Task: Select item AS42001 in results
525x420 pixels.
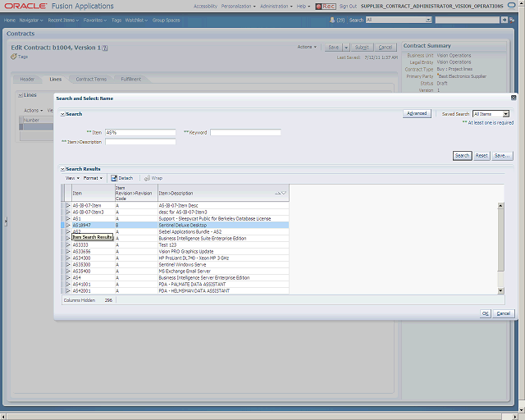Action: click(81, 291)
